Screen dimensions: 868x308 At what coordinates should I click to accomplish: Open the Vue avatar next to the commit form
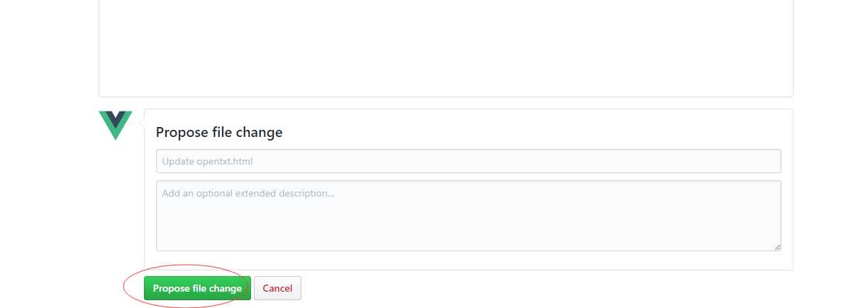(115, 125)
